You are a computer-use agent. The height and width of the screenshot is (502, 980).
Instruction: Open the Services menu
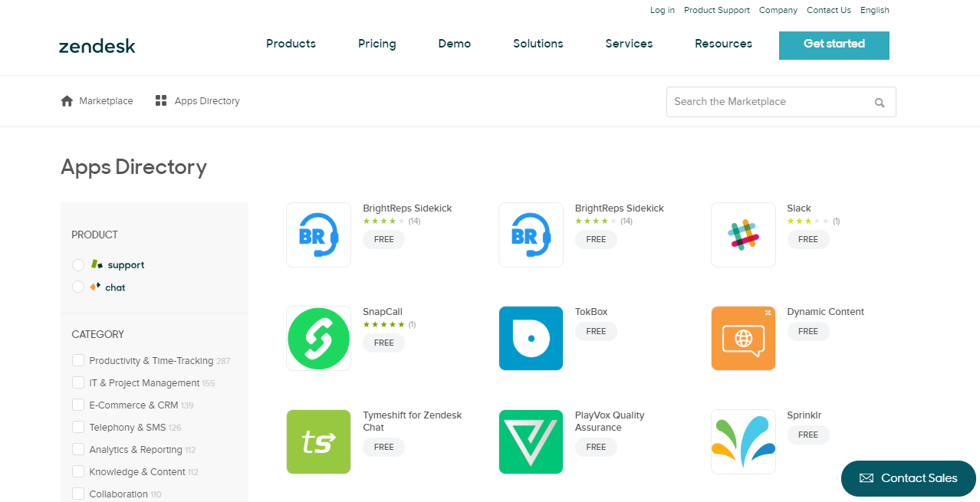tap(629, 44)
